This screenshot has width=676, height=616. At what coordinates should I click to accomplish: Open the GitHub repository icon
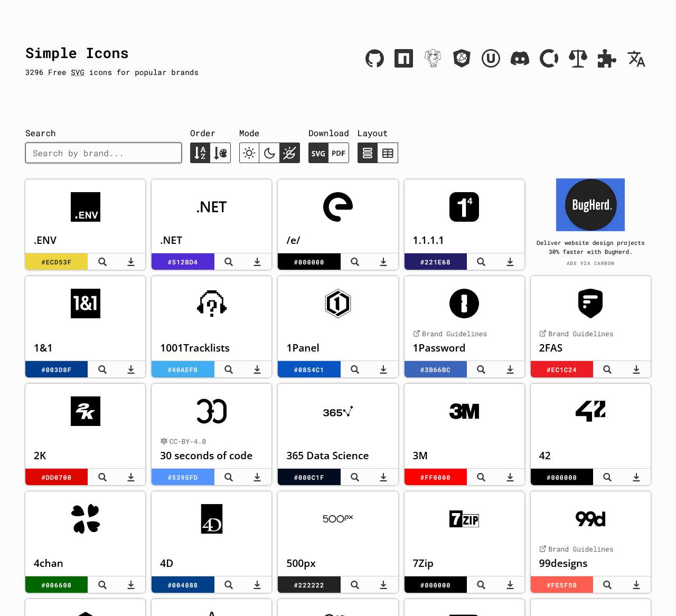(x=375, y=59)
